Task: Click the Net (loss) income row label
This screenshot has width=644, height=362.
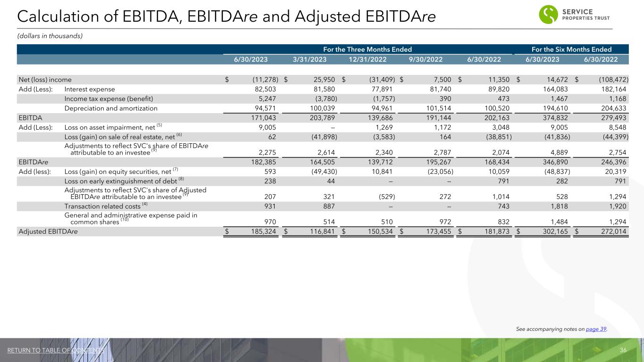Action: (x=45, y=80)
